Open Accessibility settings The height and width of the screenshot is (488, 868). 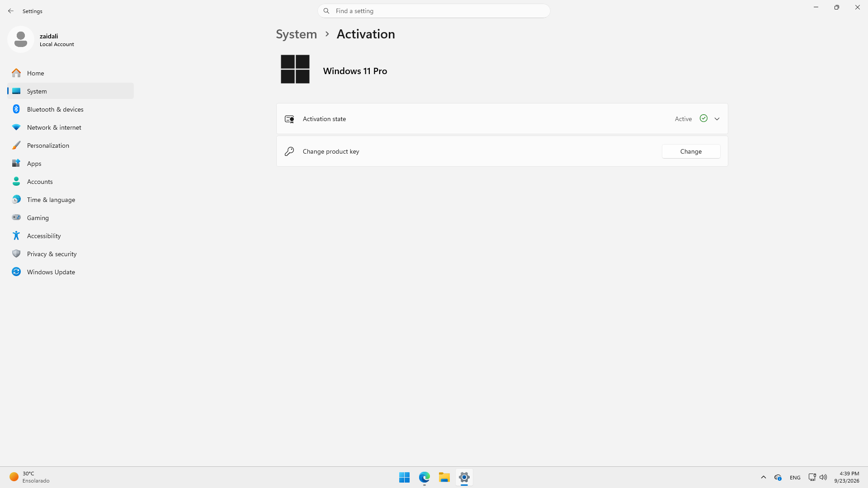point(71,235)
